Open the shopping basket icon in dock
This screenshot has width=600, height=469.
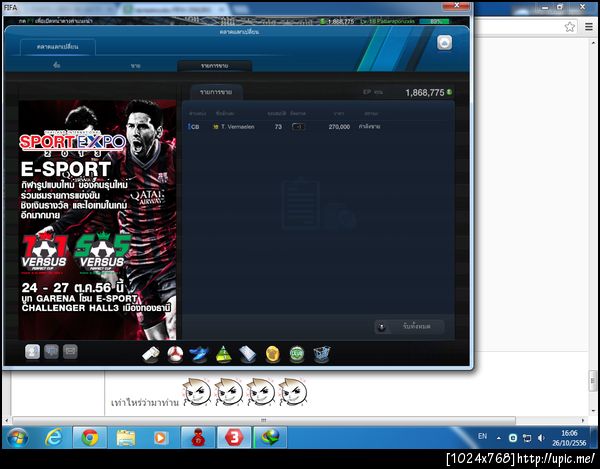[x=321, y=354]
